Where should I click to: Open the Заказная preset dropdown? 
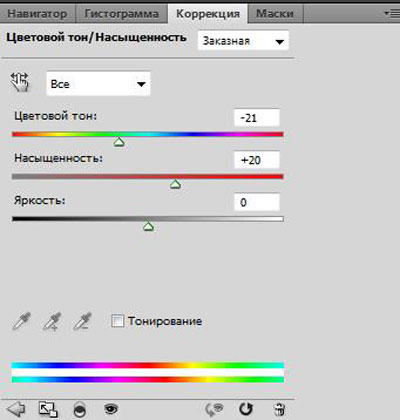coord(243,41)
